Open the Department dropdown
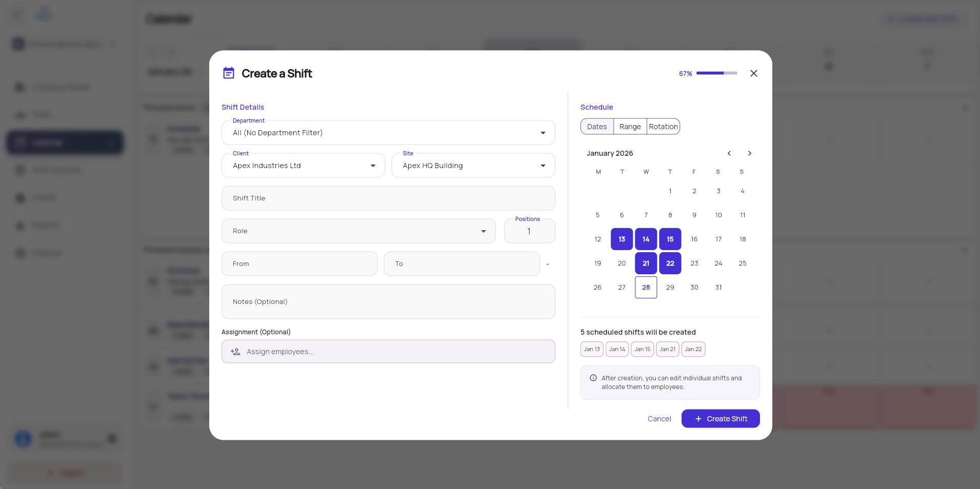 click(388, 132)
